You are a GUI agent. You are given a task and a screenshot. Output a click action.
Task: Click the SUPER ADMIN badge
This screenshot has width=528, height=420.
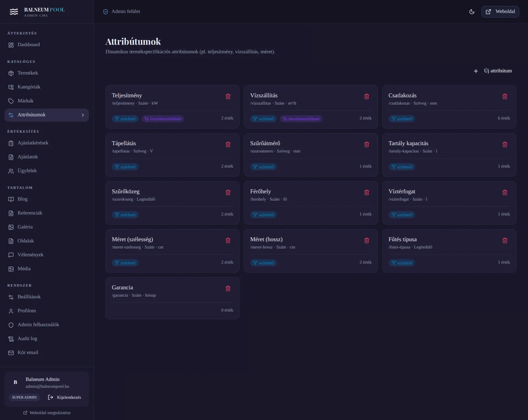point(24,397)
